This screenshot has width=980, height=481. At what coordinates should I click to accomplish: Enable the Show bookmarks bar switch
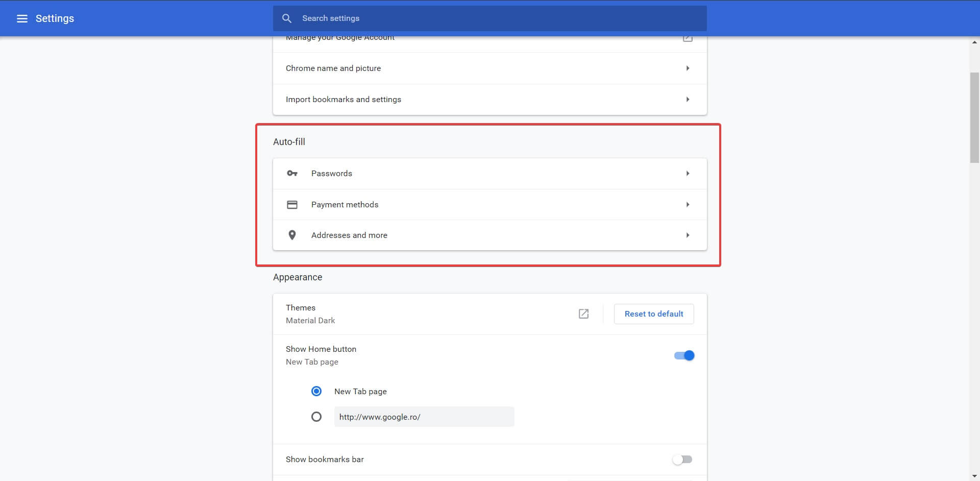682,460
